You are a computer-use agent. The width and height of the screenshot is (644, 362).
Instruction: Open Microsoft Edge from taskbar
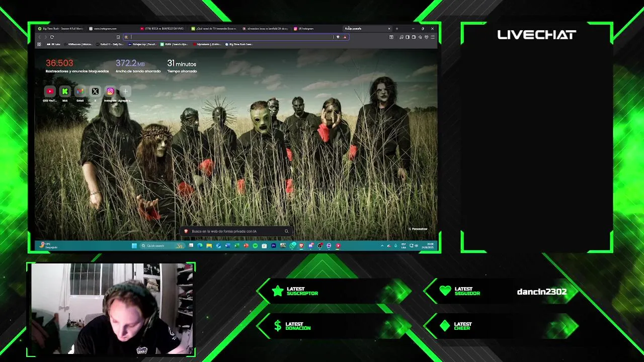coord(200,246)
